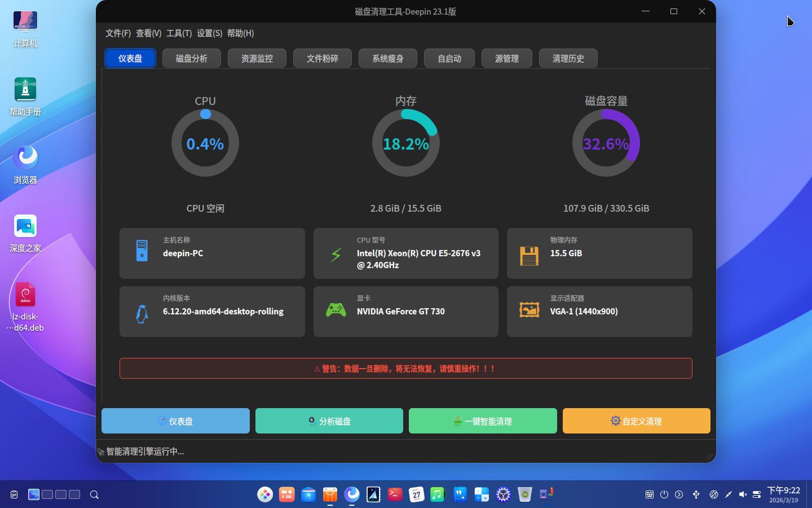Open the browser icon in the dock

352,494
